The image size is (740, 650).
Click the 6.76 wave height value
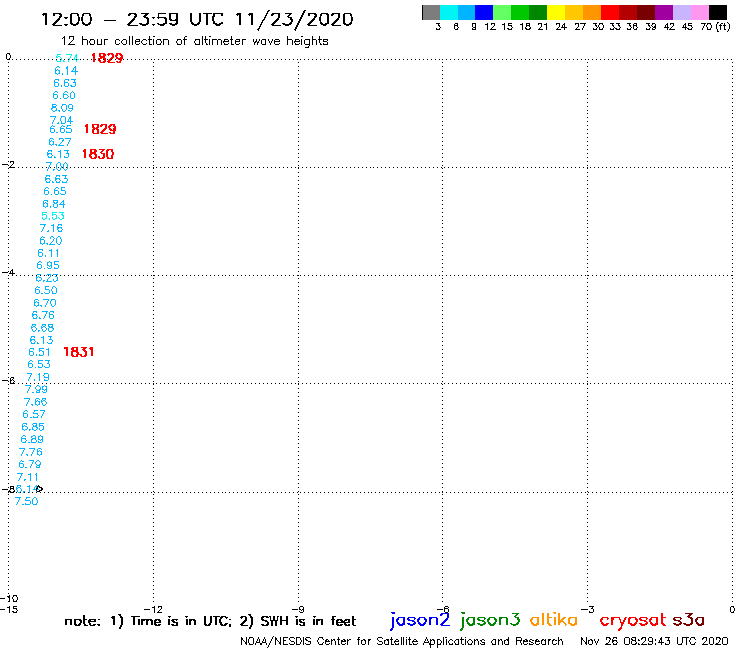43,315
